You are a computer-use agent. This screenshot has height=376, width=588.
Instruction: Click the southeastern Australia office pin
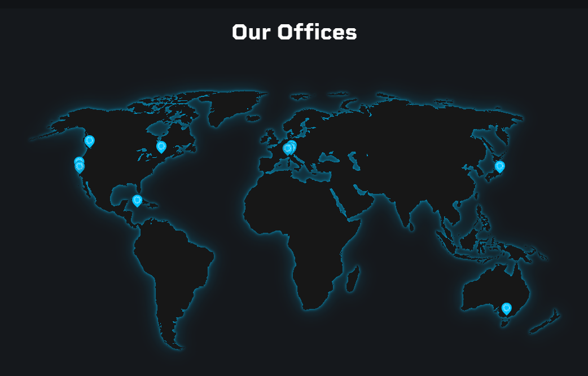(506, 308)
